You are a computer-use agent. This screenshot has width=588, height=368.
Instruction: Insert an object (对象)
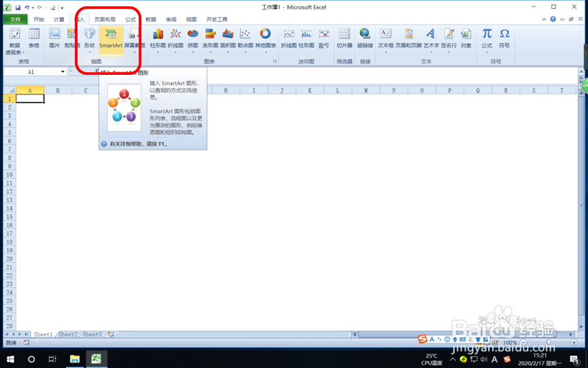pyautogui.click(x=466, y=39)
